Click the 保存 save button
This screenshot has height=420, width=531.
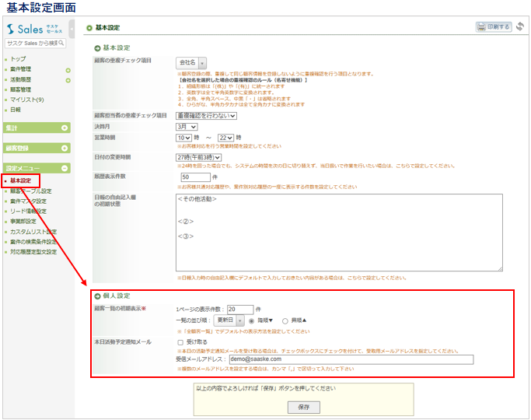(303, 407)
